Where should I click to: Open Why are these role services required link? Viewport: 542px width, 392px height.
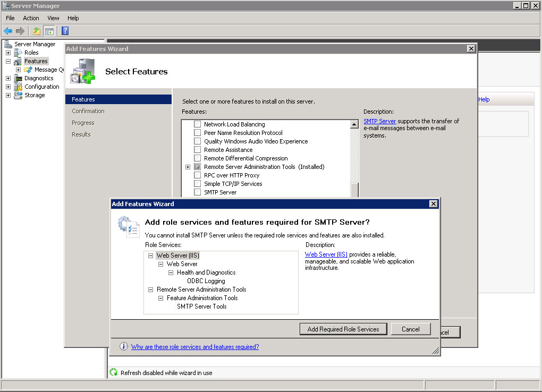click(x=195, y=347)
